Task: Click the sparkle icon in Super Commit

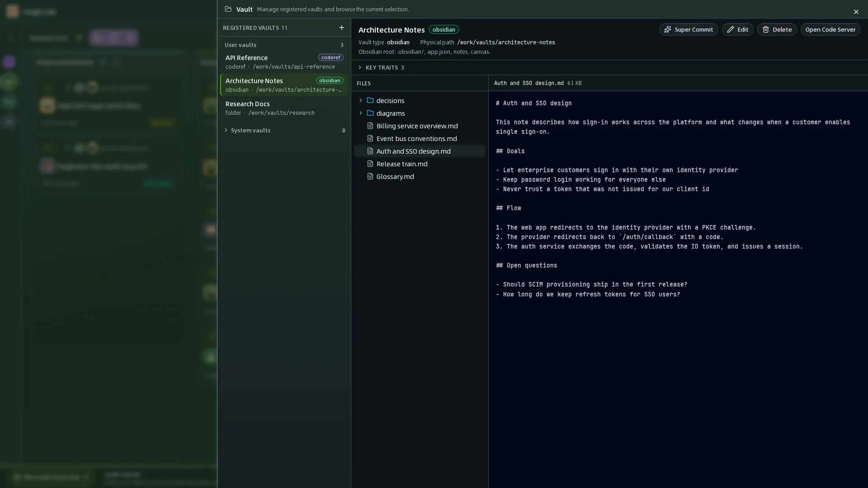Action: (x=667, y=29)
